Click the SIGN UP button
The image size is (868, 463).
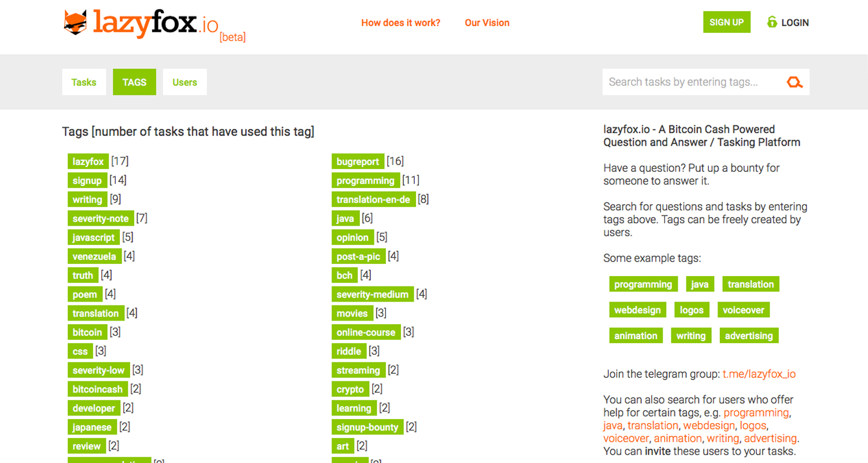726,23
